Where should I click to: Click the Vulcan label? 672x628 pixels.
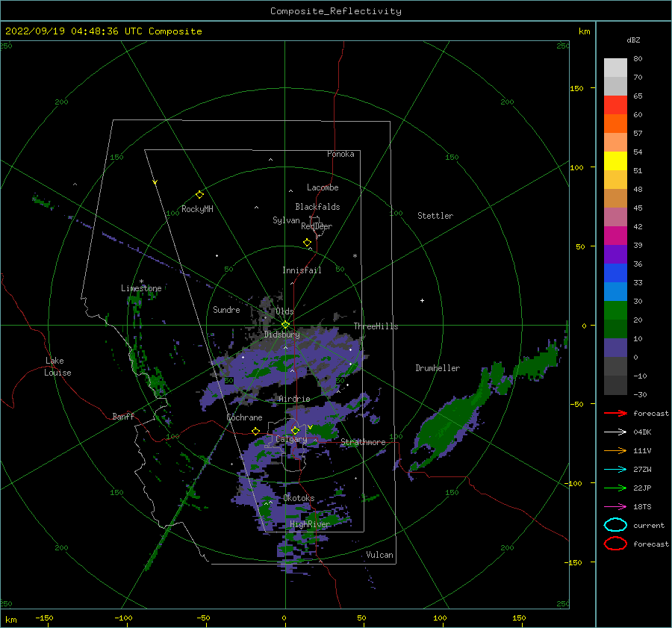click(380, 555)
